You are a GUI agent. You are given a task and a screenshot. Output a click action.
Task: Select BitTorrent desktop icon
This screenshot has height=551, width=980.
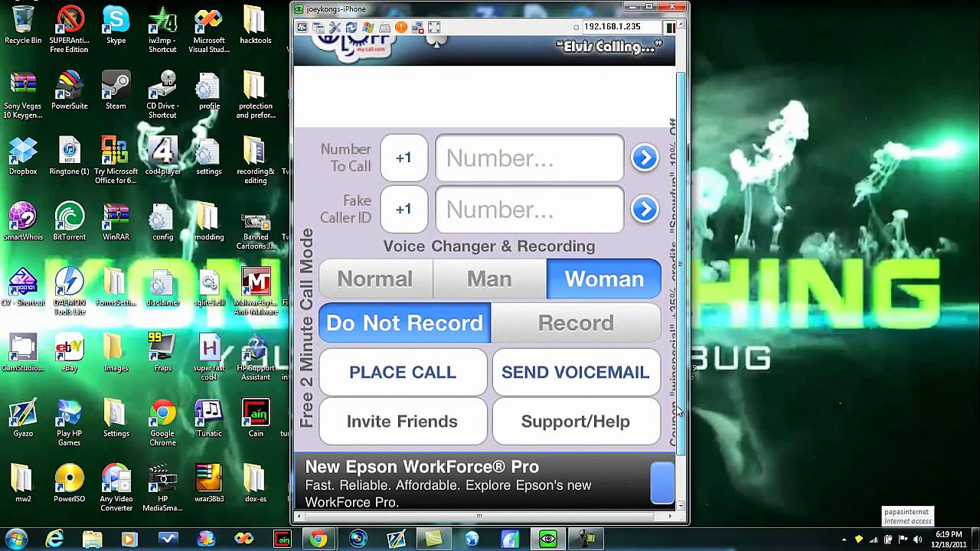pyautogui.click(x=70, y=222)
